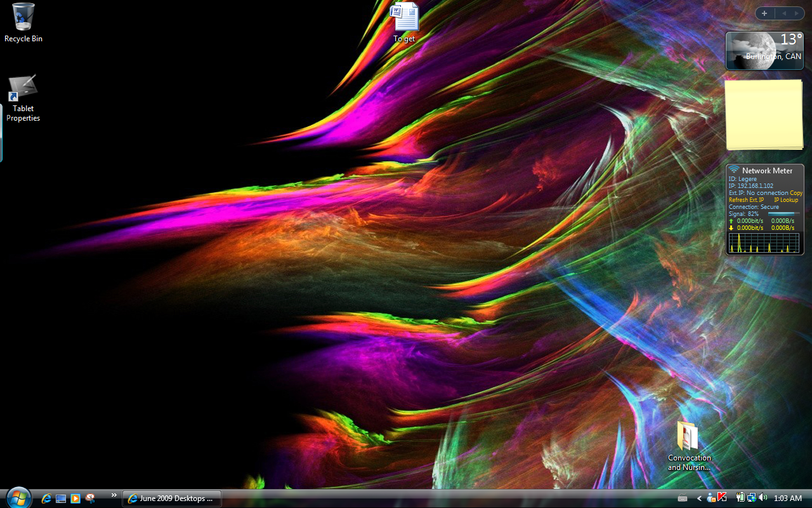This screenshot has width=812, height=508.
Task: Switch to 'June 2009 Desktops' taskbar window
Action: (x=172, y=498)
